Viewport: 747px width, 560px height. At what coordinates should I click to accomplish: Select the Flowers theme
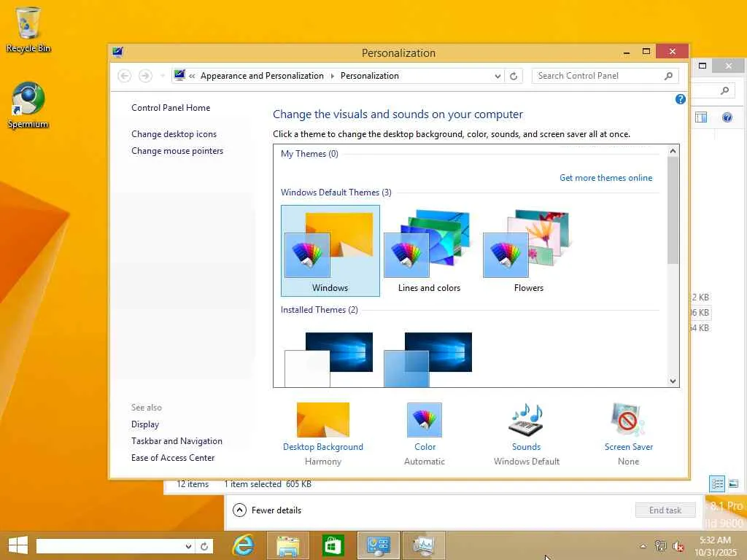528,251
